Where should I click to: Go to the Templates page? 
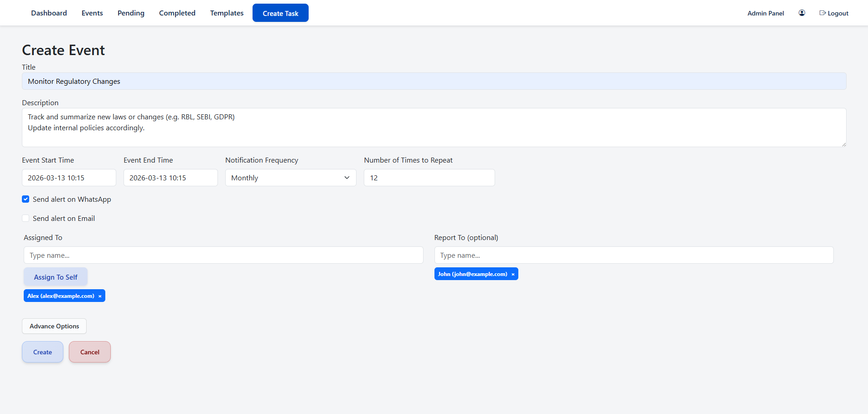click(x=227, y=13)
